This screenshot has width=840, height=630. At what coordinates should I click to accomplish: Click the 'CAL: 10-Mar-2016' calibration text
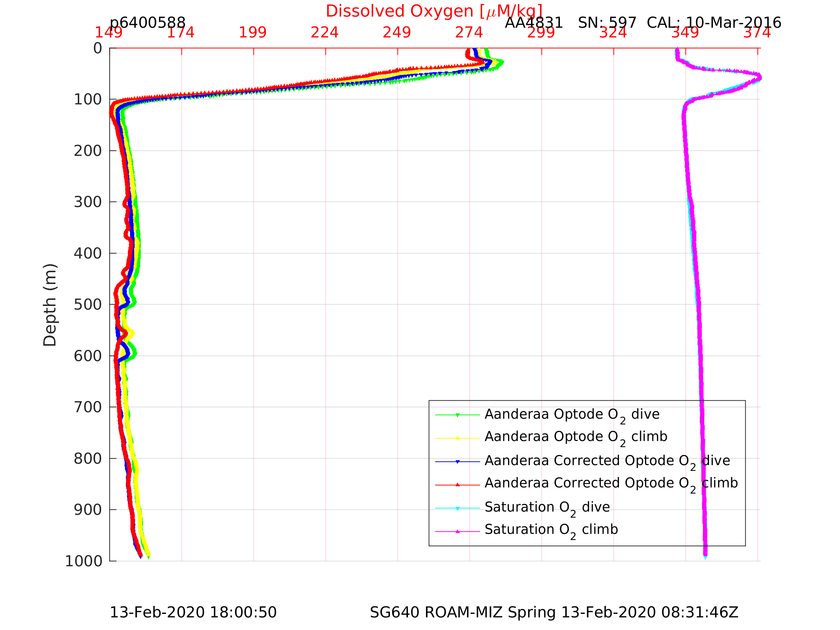714,23
